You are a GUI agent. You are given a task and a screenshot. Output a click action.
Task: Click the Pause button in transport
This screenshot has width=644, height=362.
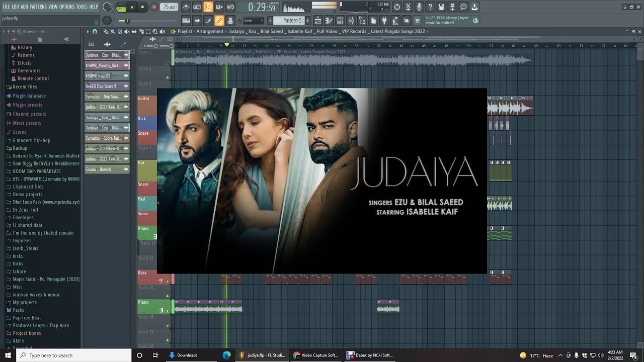[132, 7]
